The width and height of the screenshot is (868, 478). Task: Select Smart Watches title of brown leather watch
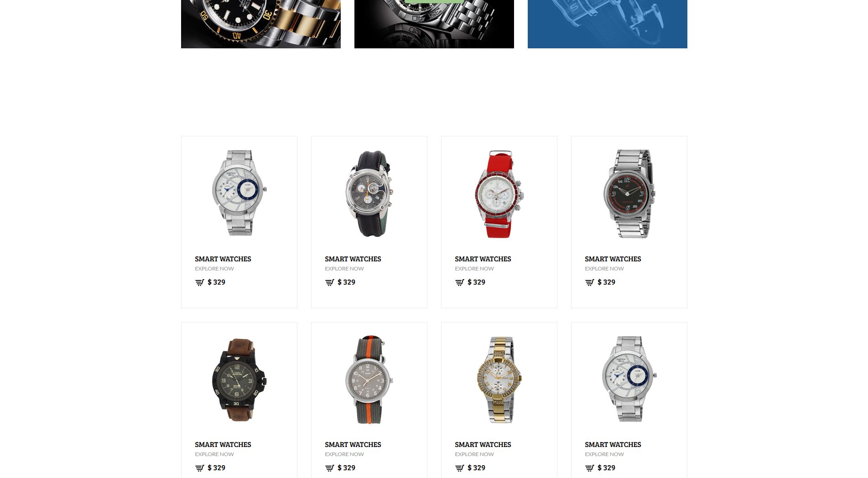click(x=223, y=445)
